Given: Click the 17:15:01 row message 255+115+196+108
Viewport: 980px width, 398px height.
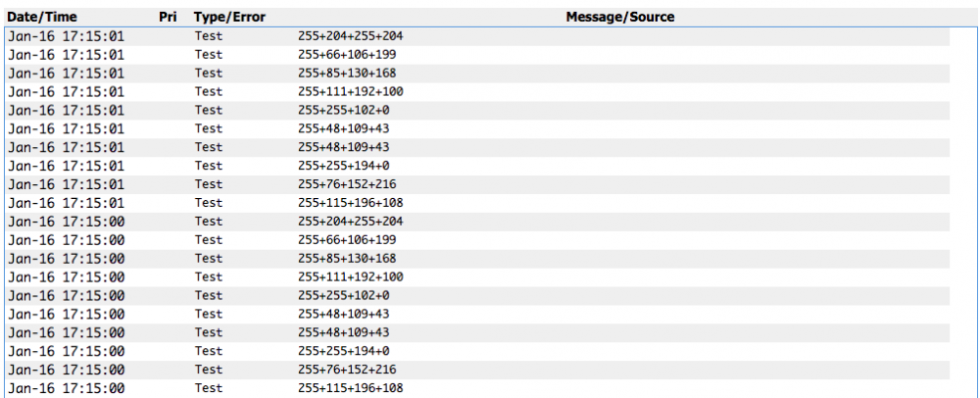Looking at the screenshot, I should point(350,203).
